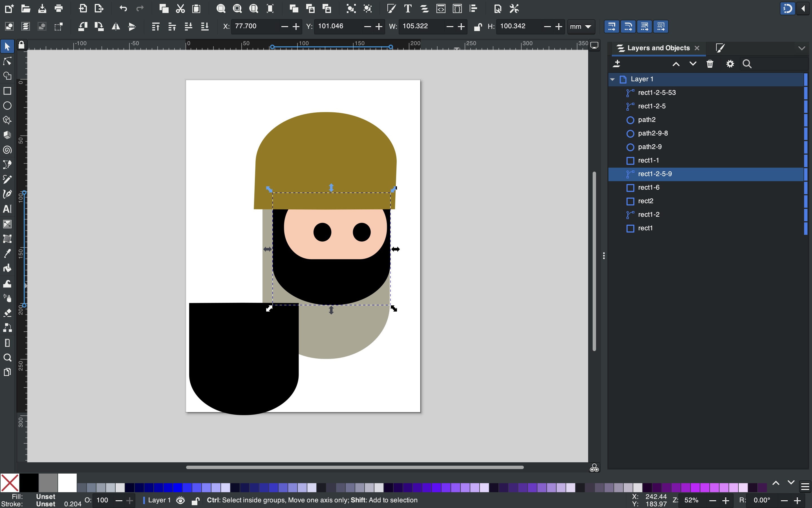812x508 pixels.
Task: Open Align and Distribute icon
Action: [x=473, y=9]
